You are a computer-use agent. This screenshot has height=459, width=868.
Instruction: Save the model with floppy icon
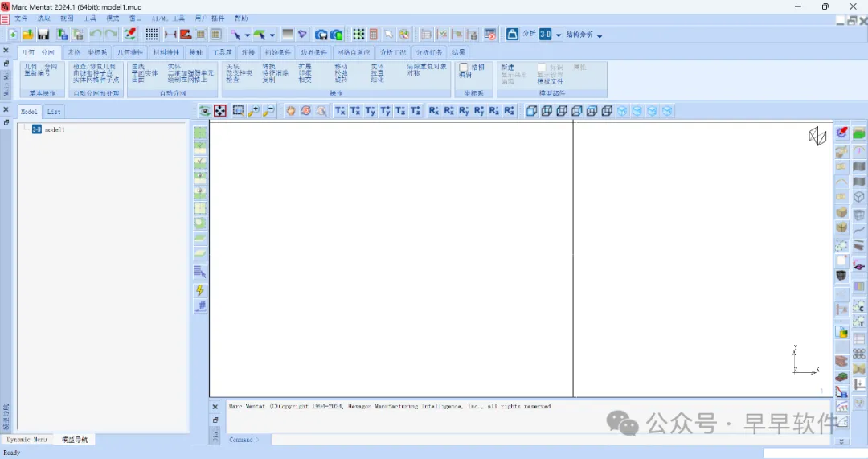pos(43,35)
